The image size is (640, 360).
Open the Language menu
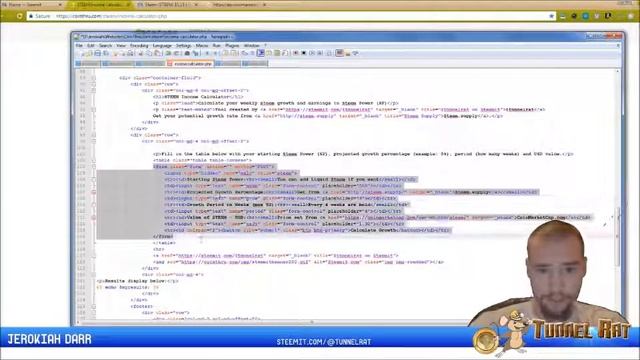pyautogui.click(x=162, y=46)
